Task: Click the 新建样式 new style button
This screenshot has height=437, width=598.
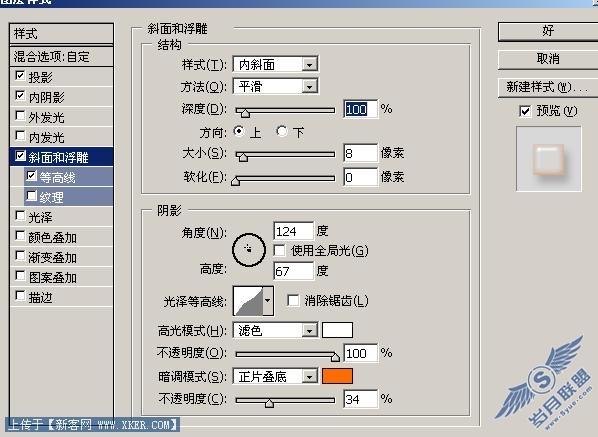Action: 548,87
